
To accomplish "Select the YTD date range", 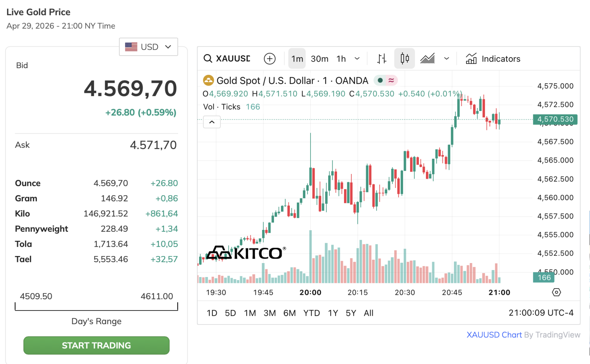I will 312,313.
